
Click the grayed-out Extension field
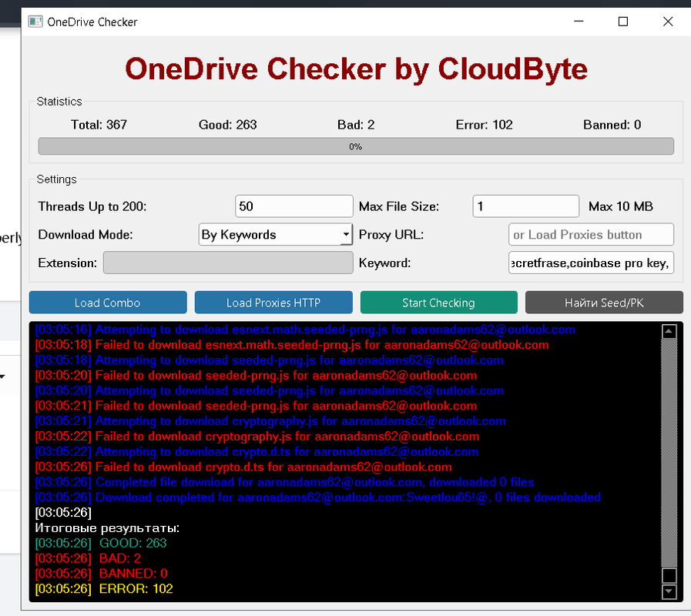coord(228,263)
